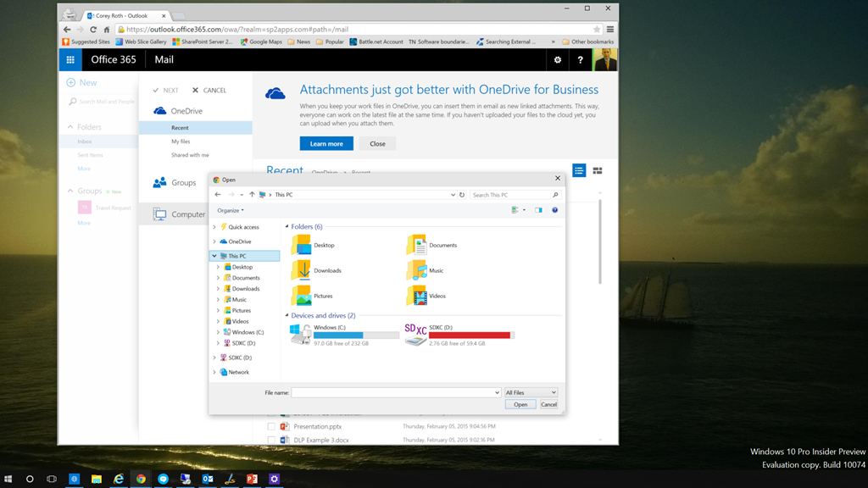Viewport: 868px width, 488px height.
Task: Open the Music folder icon
Action: click(x=426, y=270)
